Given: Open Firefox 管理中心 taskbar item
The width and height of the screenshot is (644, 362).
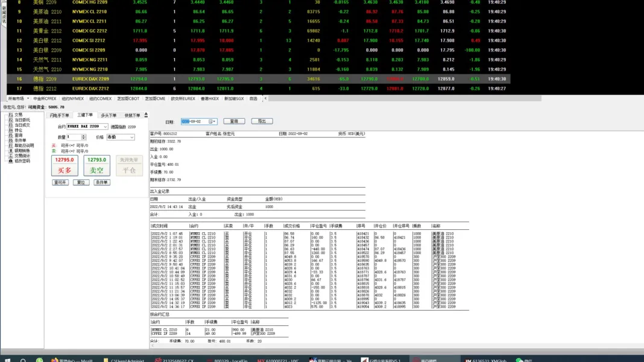Looking at the screenshot, I should (72, 360).
